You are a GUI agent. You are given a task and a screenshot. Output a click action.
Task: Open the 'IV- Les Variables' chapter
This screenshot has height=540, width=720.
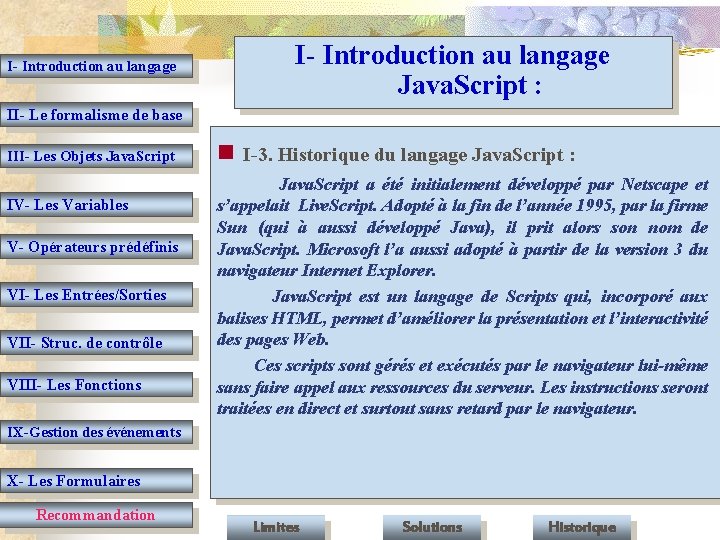coord(96,204)
